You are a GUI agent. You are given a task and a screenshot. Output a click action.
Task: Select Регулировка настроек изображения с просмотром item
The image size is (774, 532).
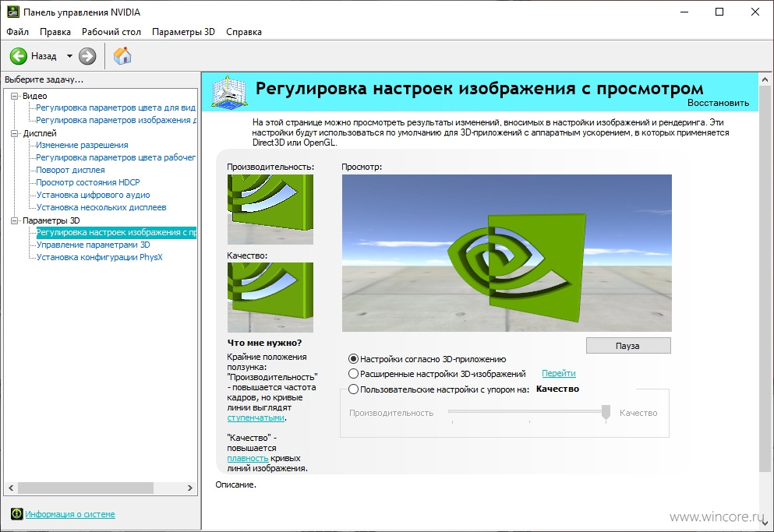pos(116,232)
